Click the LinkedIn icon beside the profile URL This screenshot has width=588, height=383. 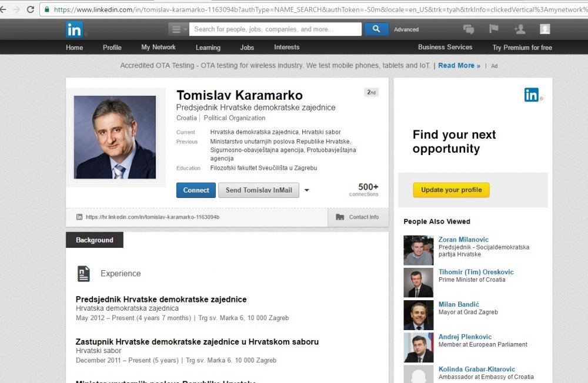(79, 217)
